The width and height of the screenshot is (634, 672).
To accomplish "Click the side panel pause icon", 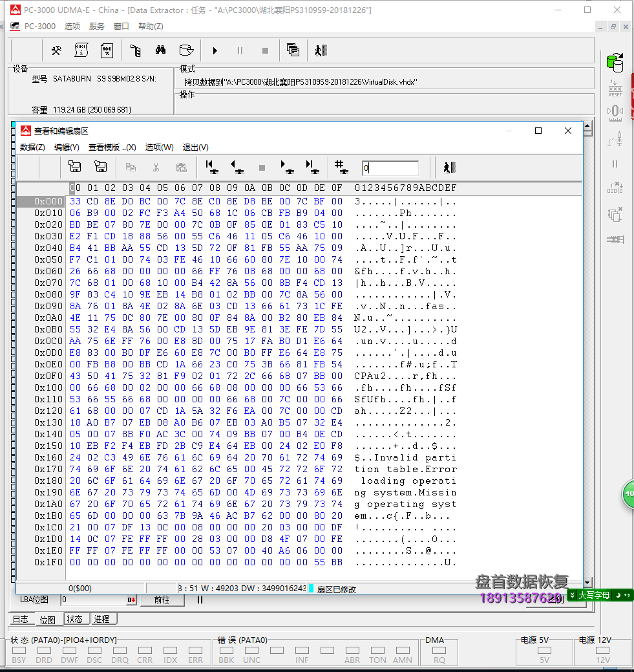I will [x=615, y=164].
